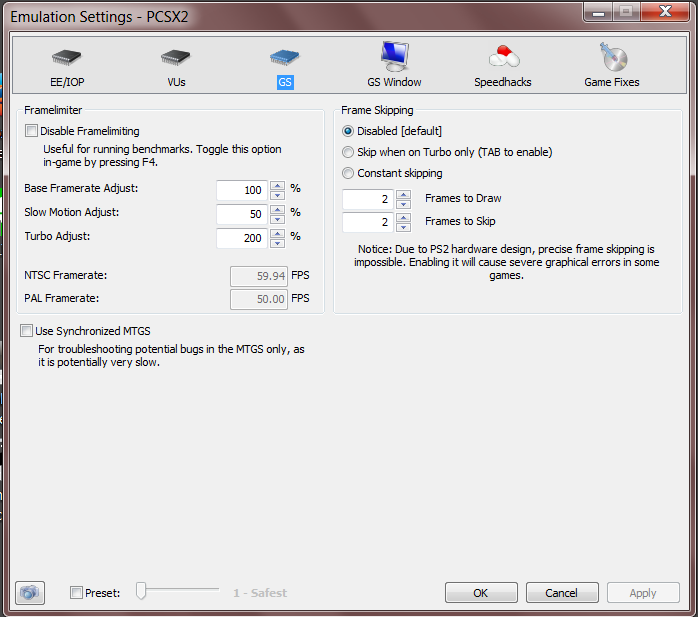Click the Apply button
The height and width of the screenshot is (617, 698).
pos(643,593)
